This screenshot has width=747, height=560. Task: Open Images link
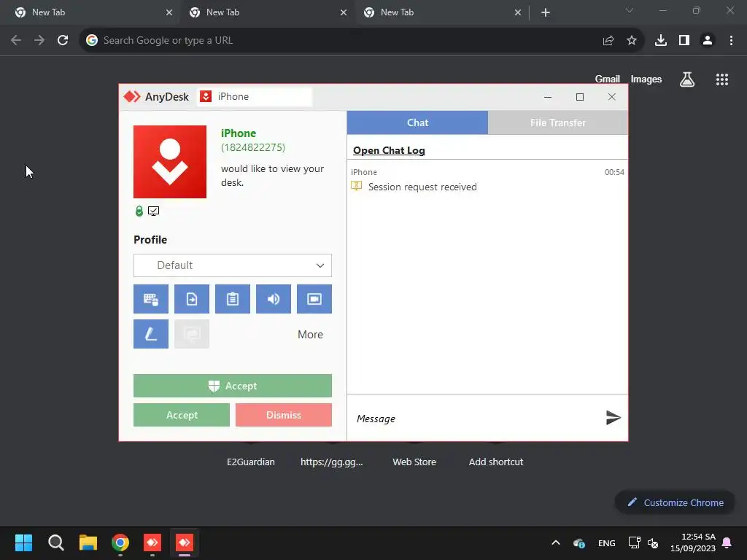[646, 79]
